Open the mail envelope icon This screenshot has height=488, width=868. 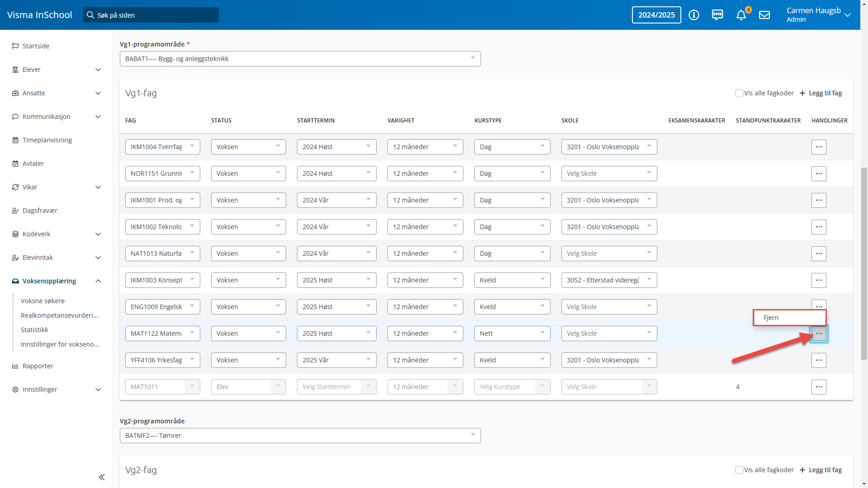(x=764, y=15)
